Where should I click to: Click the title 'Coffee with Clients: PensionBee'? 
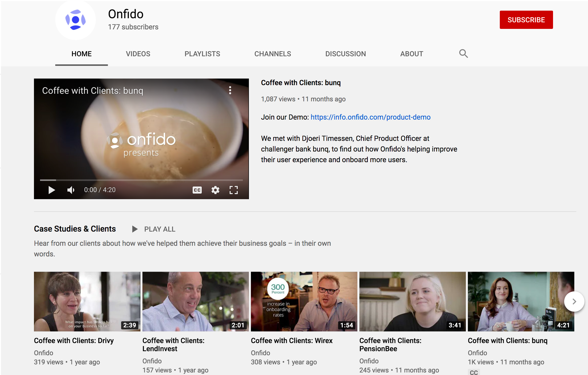point(390,345)
